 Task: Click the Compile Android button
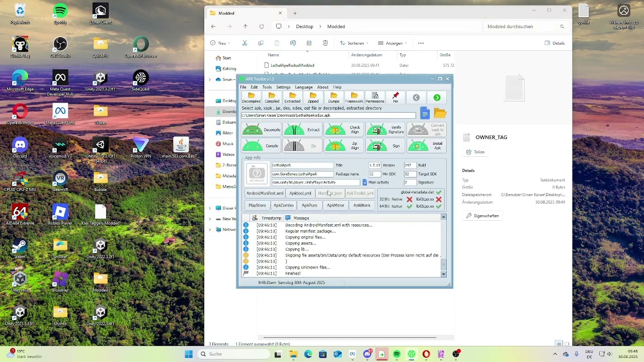pos(261,146)
